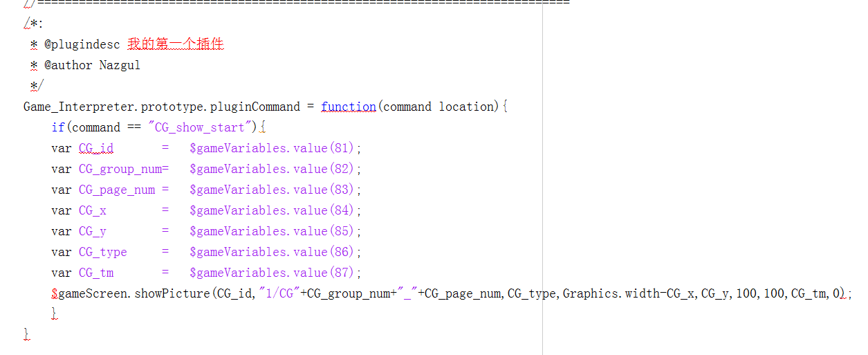This screenshot has width=868, height=355.
Task: Click '$gameVariables.value(84)'
Action: click(273, 210)
